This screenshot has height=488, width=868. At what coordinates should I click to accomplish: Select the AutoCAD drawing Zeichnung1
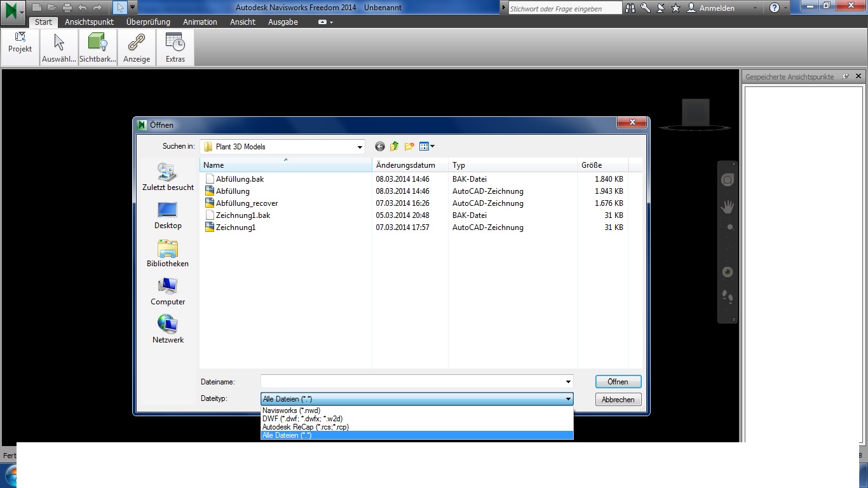pos(236,227)
